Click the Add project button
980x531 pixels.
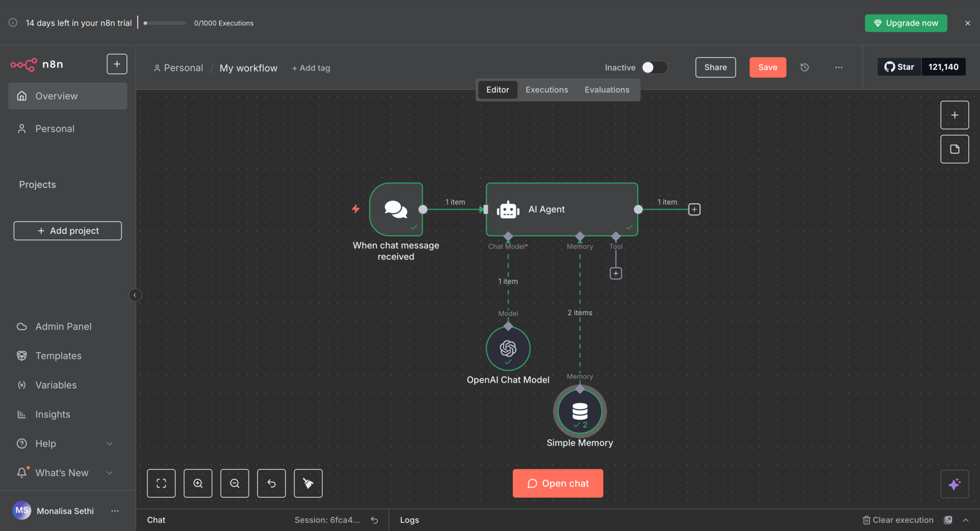coord(67,231)
